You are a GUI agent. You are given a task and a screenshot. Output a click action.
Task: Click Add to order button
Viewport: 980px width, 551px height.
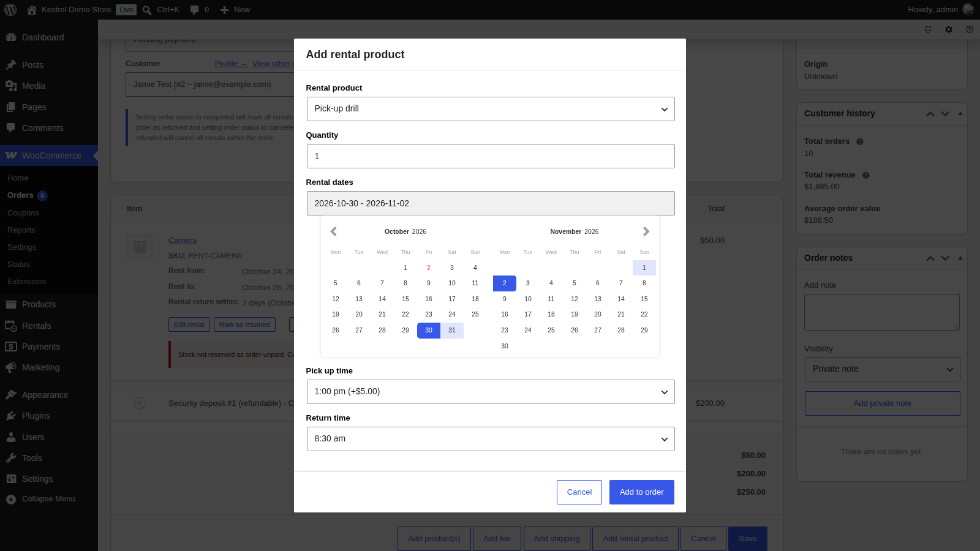click(642, 492)
